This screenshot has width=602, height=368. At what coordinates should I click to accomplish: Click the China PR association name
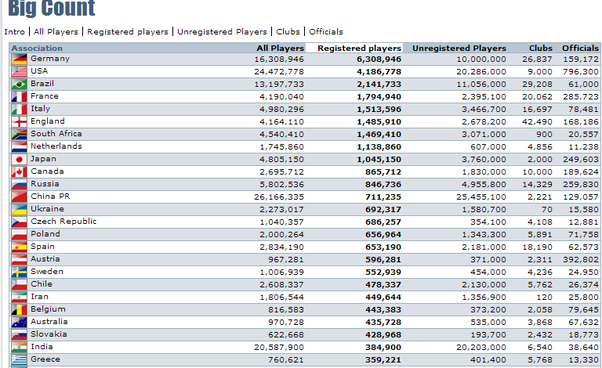click(x=50, y=196)
